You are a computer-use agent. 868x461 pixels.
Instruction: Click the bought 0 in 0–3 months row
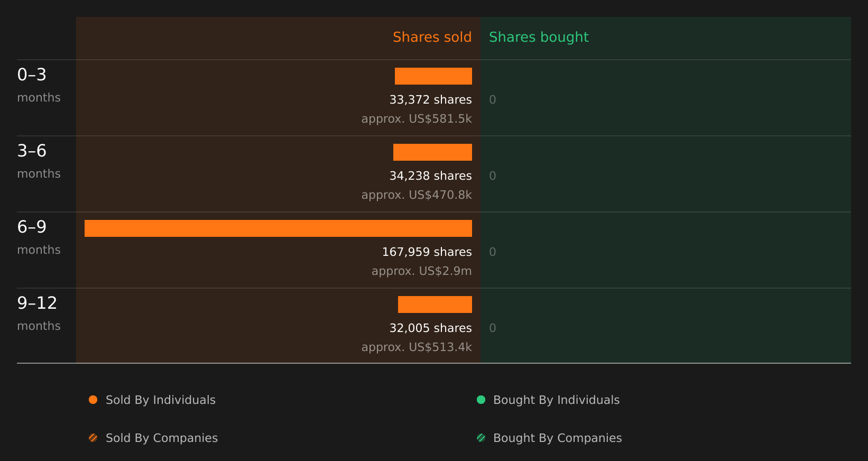[x=493, y=100]
